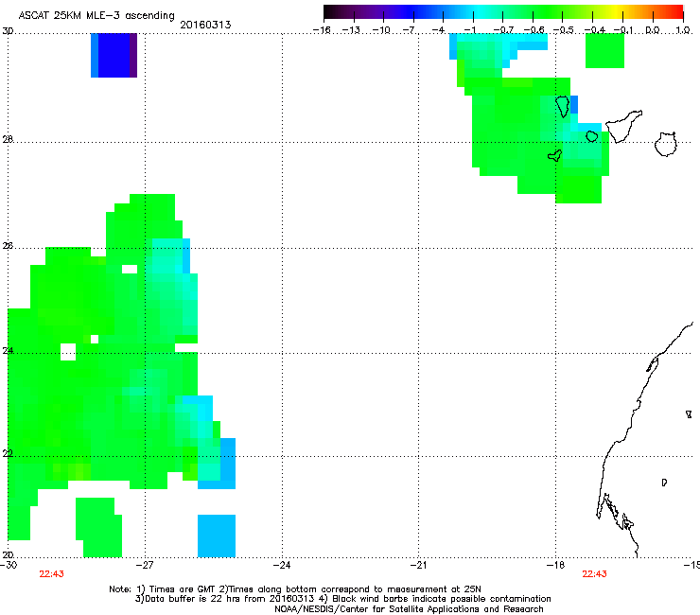Click the latitude label '22'
This screenshot has height=615, width=700.
tap(8, 453)
